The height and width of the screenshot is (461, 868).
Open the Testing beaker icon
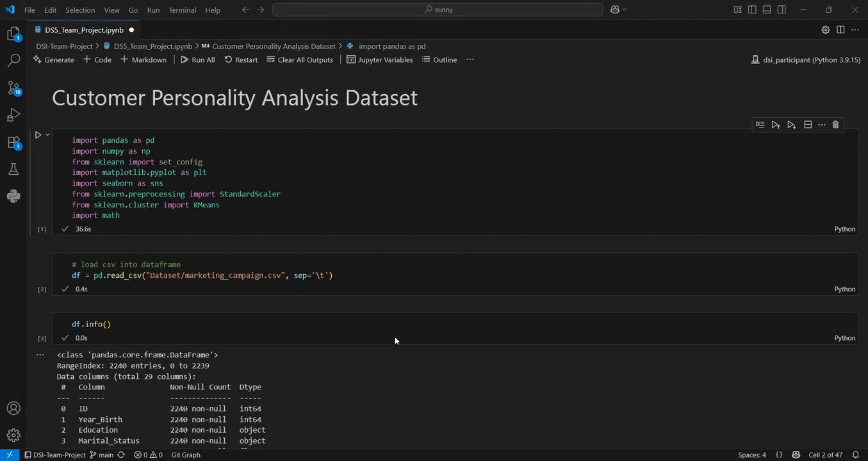point(13,169)
